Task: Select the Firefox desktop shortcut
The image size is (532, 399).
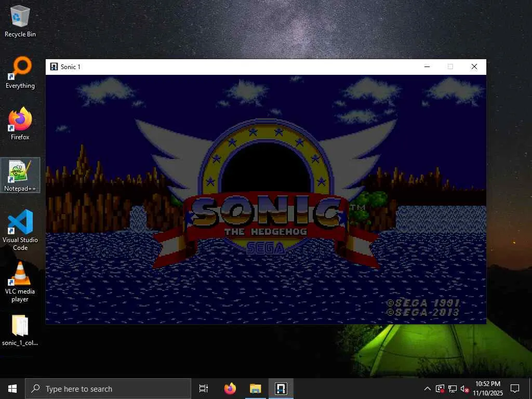Action: (x=20, y=124)
